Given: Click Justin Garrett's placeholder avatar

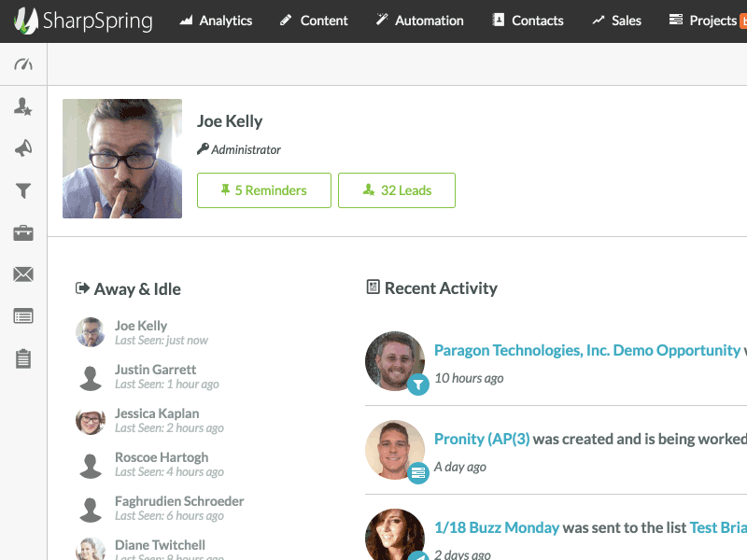Looking at the screenshot, I should pos(91,378).
